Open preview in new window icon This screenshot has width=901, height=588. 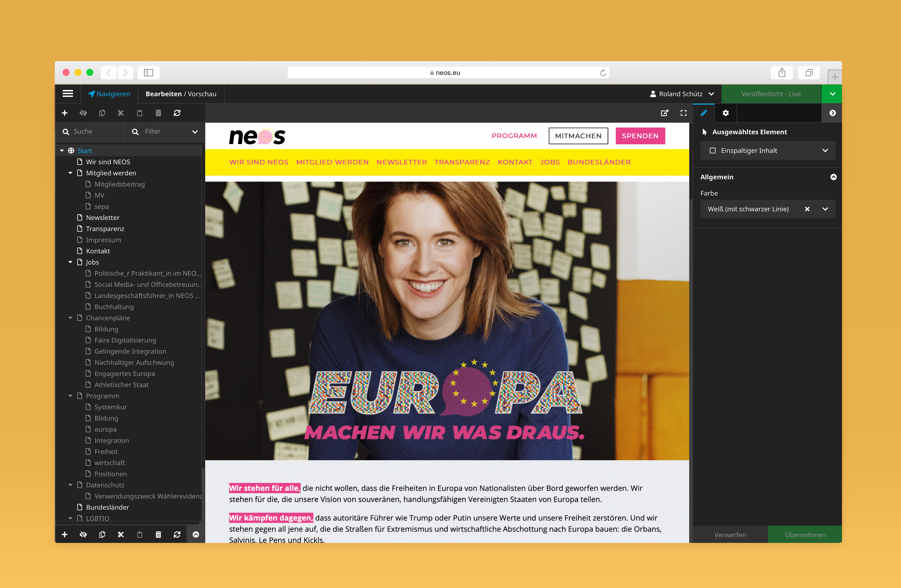click(x=664, y=113)
